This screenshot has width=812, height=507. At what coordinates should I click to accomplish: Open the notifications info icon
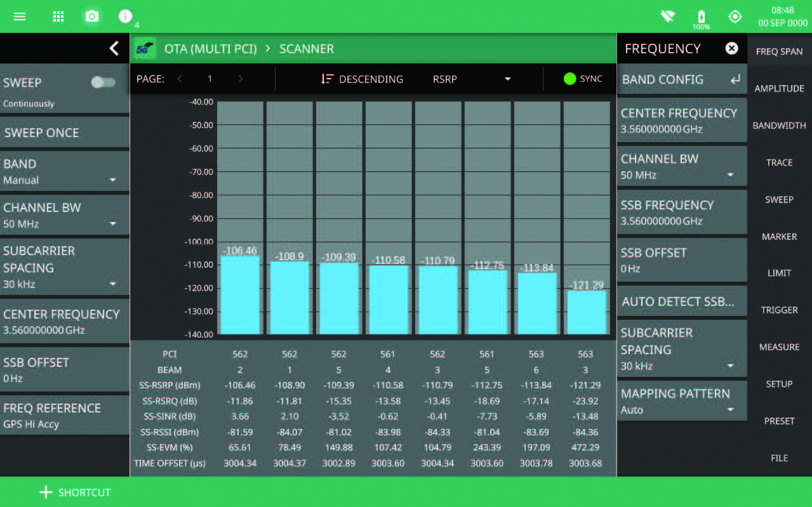126,16
